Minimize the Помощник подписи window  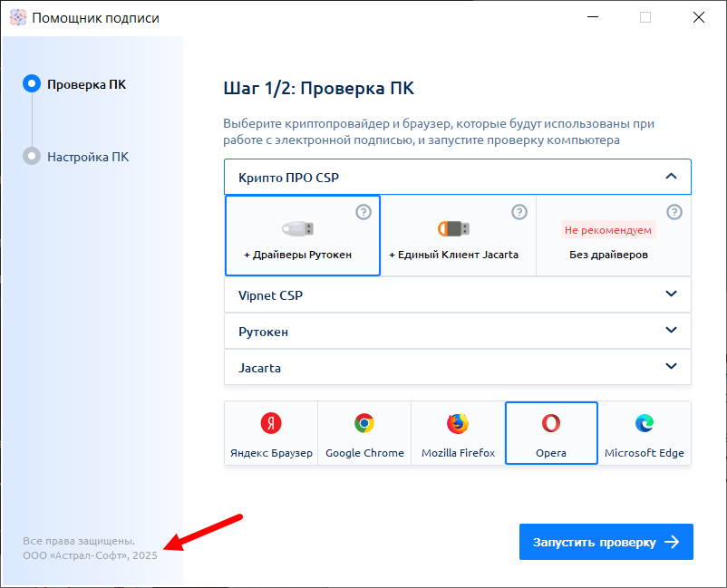point(593,17)
